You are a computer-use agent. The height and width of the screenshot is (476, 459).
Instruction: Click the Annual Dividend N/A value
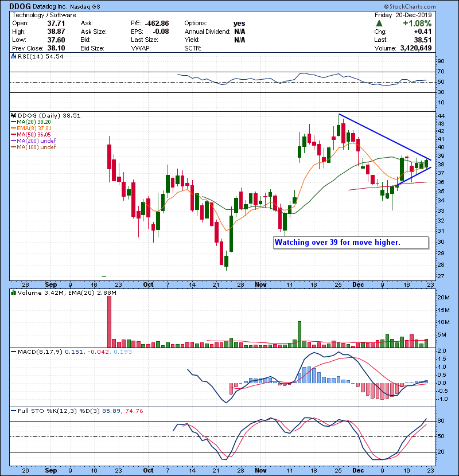pos(240,32)
